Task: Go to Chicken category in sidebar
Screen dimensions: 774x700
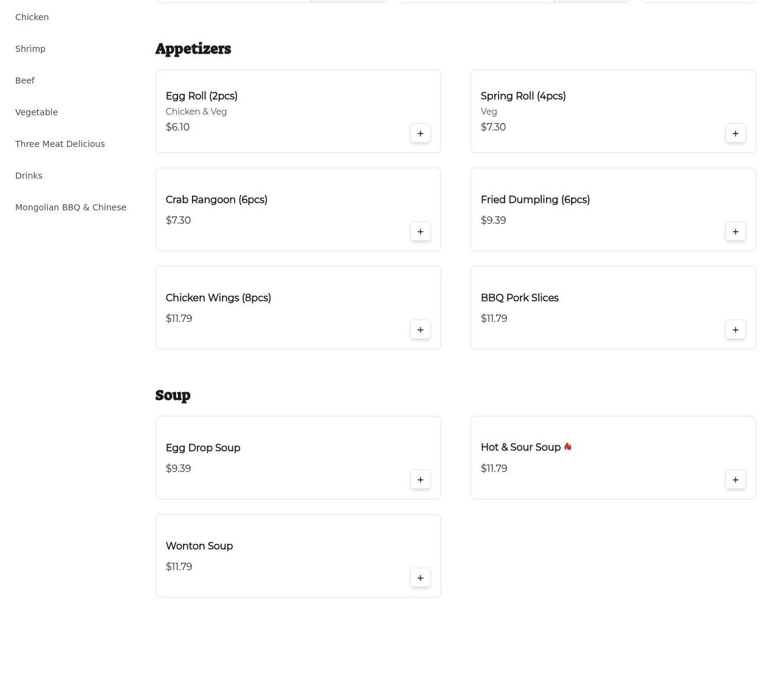Action: point(32,17)
